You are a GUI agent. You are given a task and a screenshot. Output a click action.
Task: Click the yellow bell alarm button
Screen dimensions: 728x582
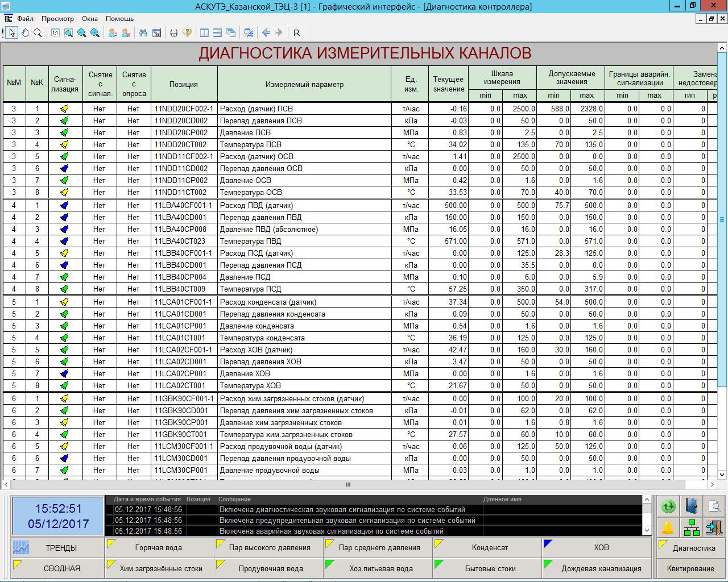tap(668, 527)
